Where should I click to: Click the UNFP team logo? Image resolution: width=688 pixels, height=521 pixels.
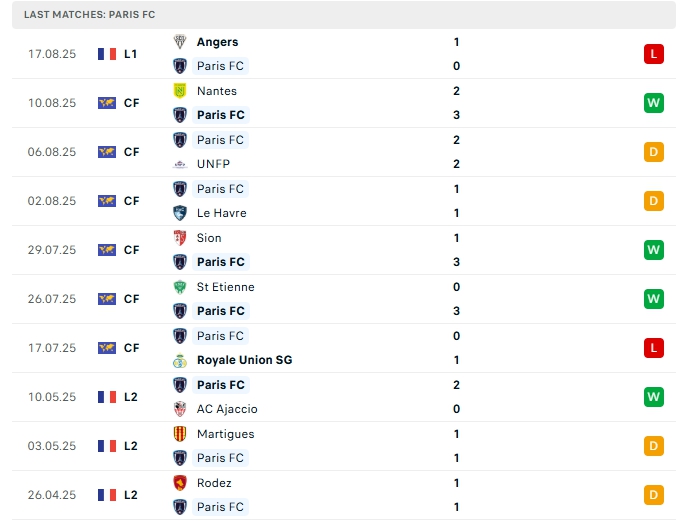point(180,164)
